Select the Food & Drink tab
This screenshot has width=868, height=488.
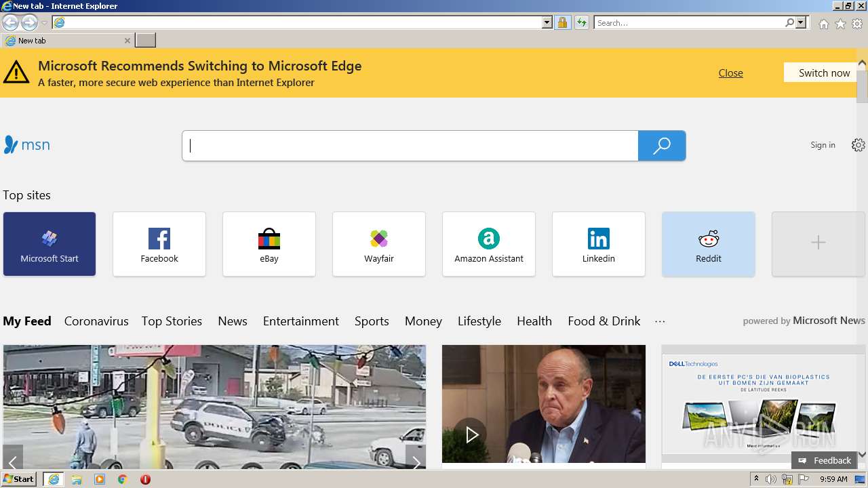tap(604, 321)
